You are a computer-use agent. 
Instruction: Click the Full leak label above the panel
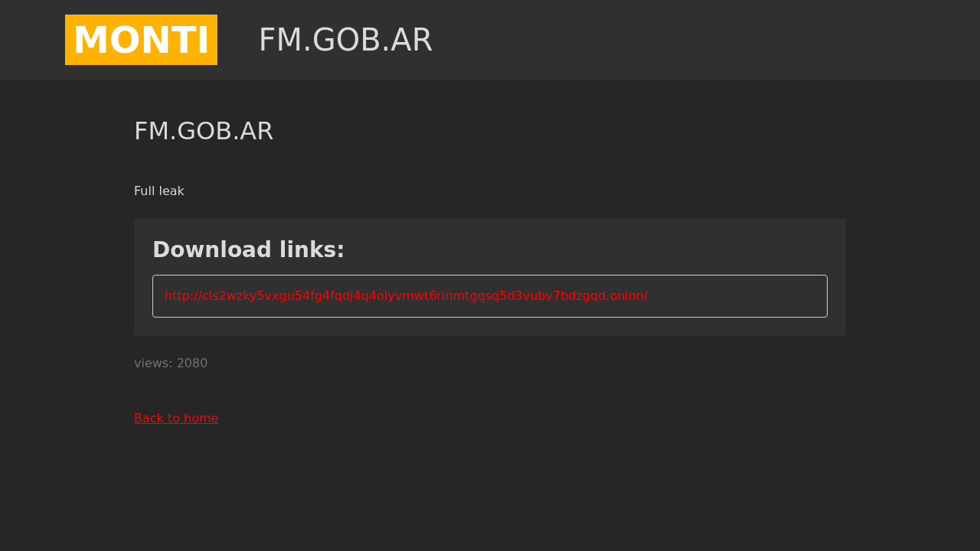click(x=159, y=191)
